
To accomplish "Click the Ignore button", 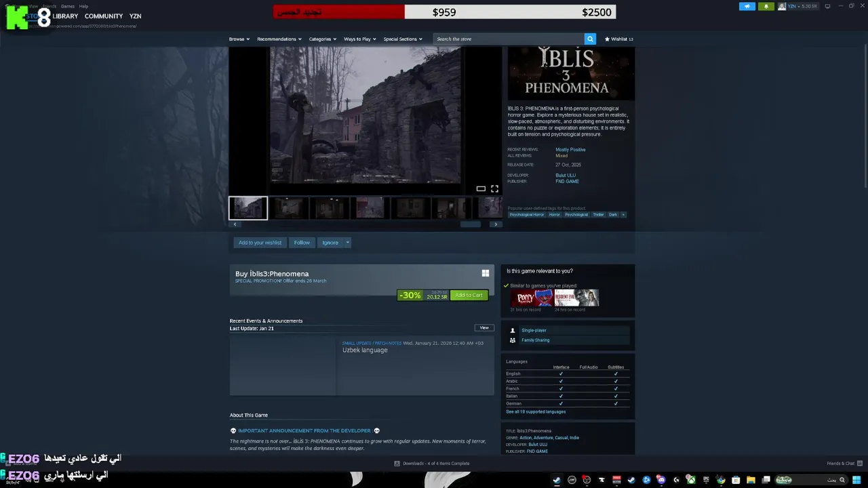I will tap(330, 243).
